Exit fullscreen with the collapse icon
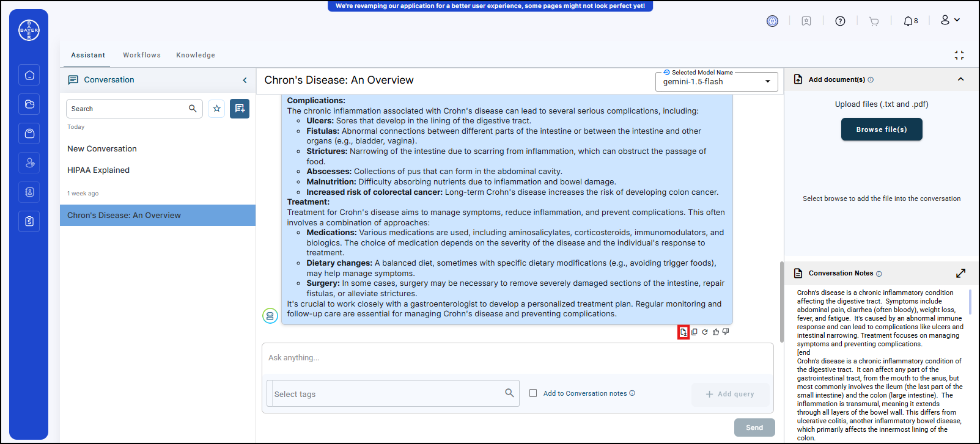Viewport: 980px width, 444px height. 959,56
